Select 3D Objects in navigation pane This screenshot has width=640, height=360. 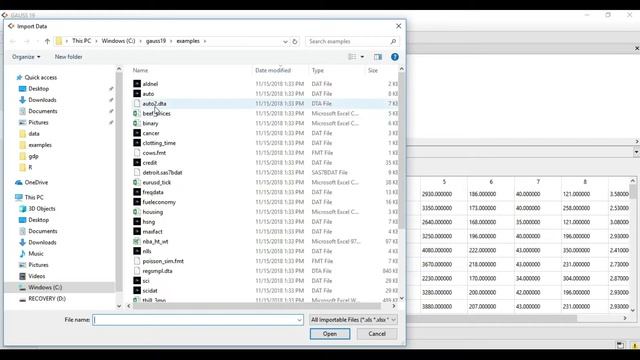[42, 209]
